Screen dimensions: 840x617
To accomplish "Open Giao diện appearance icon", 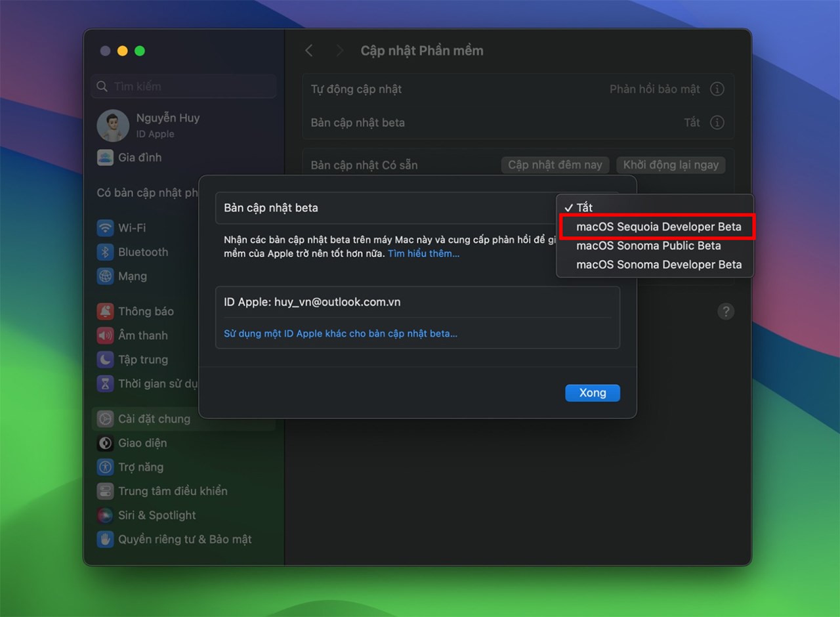I will click(x=105, y=443).
